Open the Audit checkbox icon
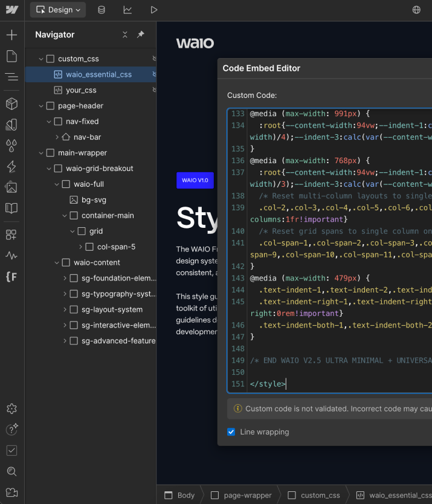The width and height of the screenshot is (432, 504). coord(11,451)
